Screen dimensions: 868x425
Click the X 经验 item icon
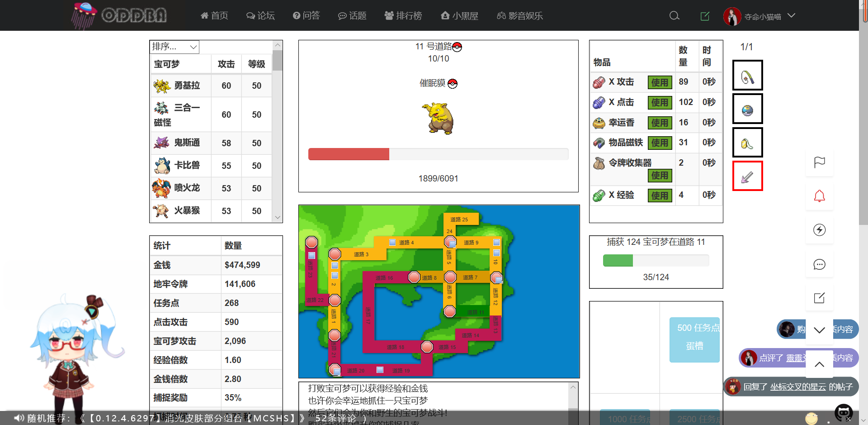pos(599,196)
